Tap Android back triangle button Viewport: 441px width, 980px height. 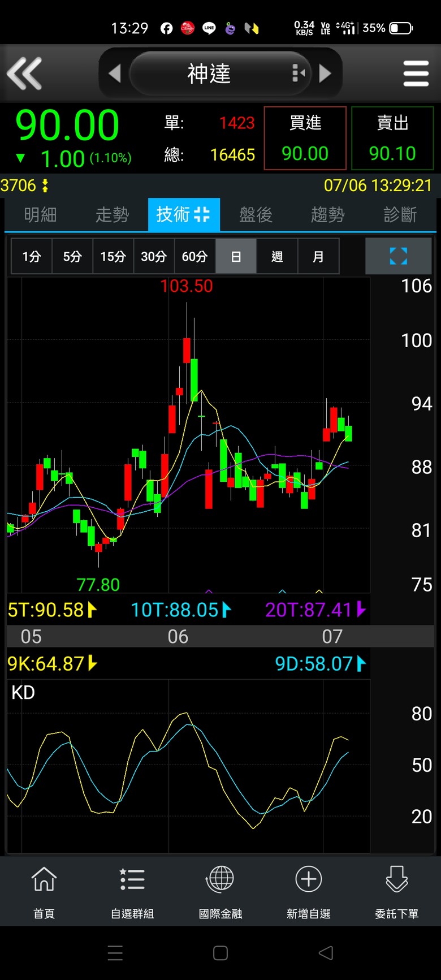tap(326, 953)
